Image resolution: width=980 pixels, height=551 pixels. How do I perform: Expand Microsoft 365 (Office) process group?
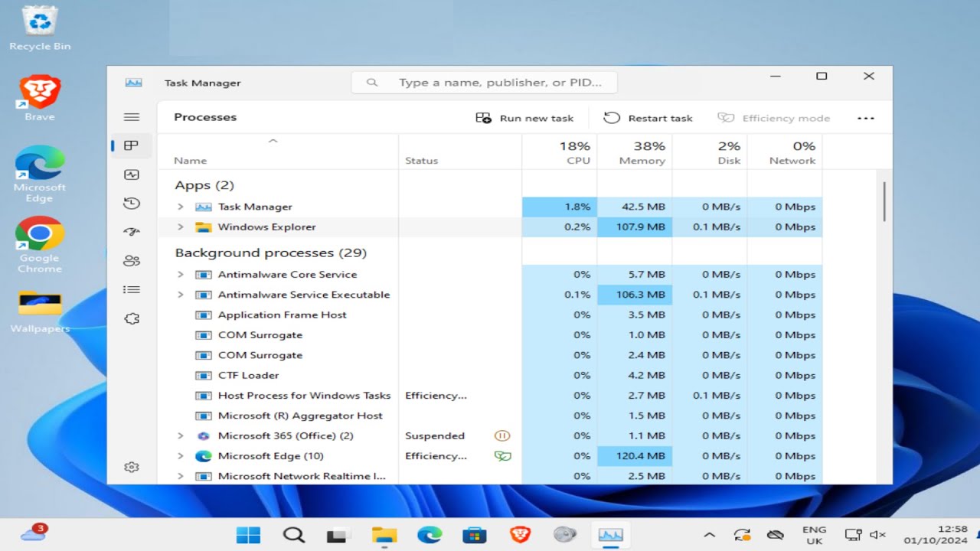[181, 435]
